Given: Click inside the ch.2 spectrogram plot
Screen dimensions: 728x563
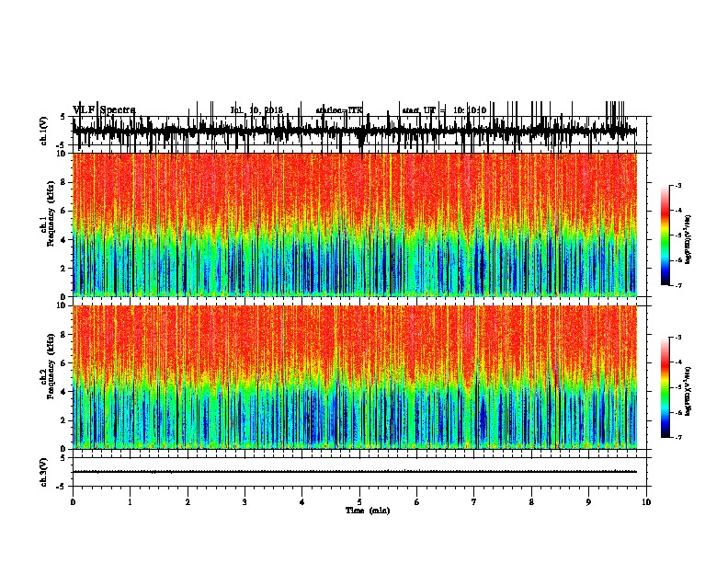Looking at the screenshot, I should click(x=355, y=377).
